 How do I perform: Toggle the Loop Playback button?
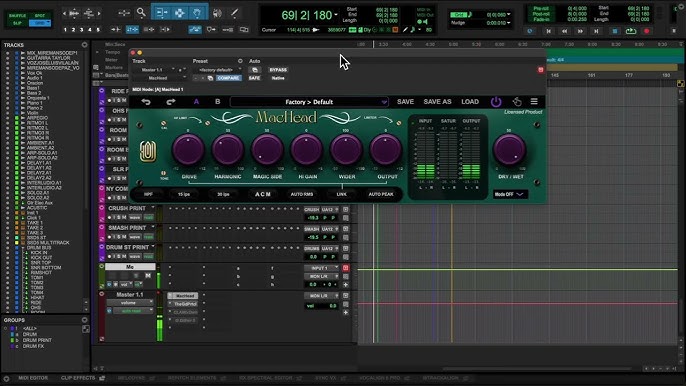point(630,31)
